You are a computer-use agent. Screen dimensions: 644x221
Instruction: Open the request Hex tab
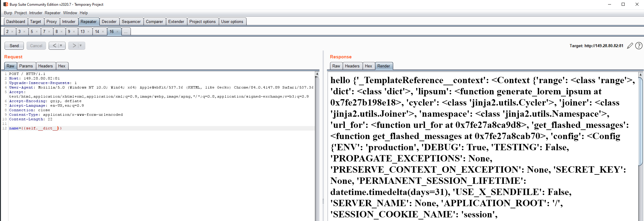click(x=62, y=66)
